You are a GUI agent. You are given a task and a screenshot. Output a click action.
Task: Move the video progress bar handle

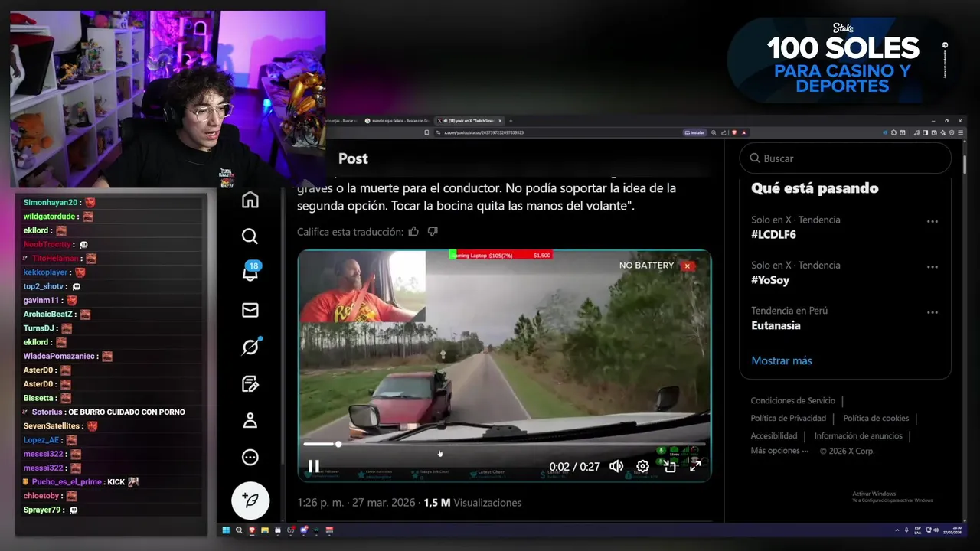(338, 444)
